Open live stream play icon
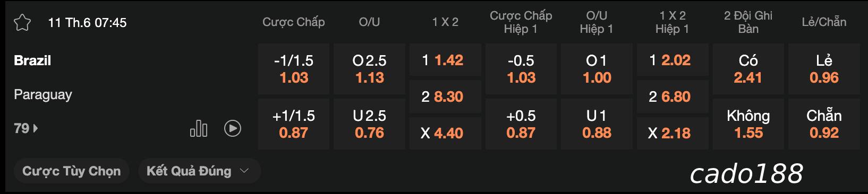The width and height of the screenshot is (868, 194). (233, 128)
